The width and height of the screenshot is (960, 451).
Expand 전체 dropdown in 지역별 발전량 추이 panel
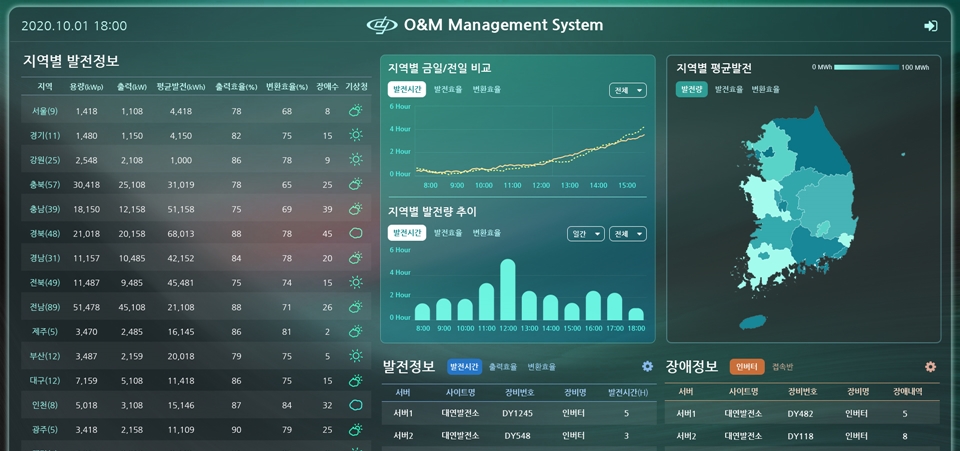click(627, 234)
